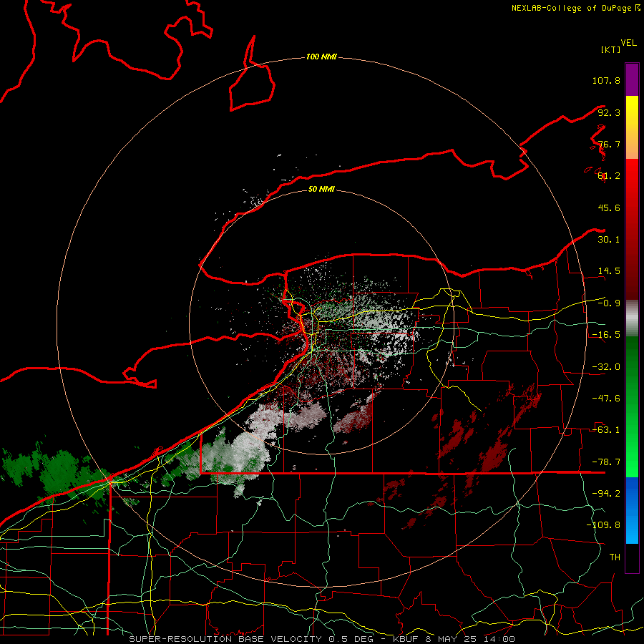
Task: Click the Super-Resolution Base Velocity footer caption
Action: tap(321, 639)
